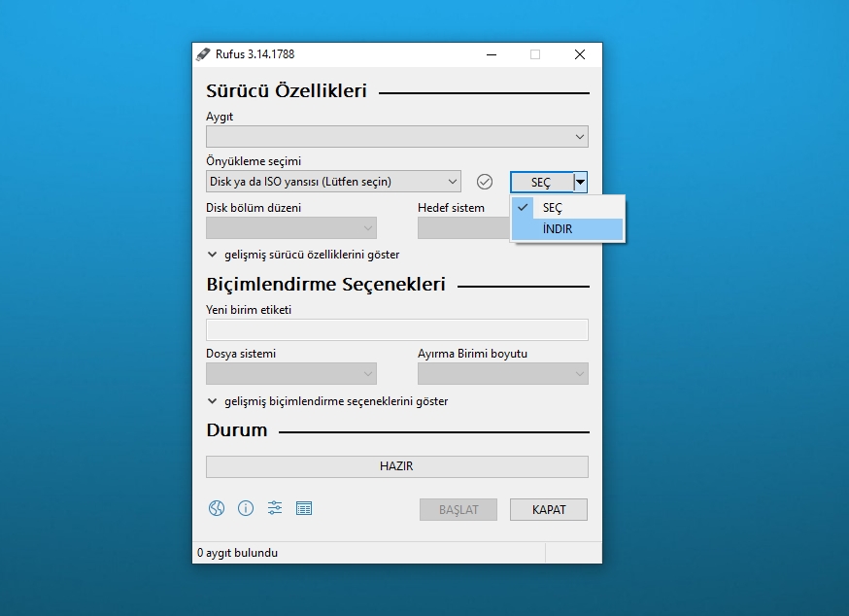Open the Aygıt device dropdown

pyautogui.click(x=396, y=136)
